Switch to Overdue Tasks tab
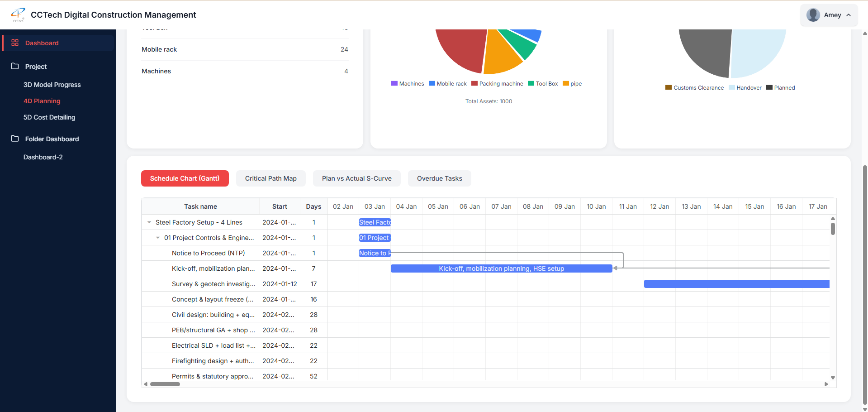 click(440, 178)
